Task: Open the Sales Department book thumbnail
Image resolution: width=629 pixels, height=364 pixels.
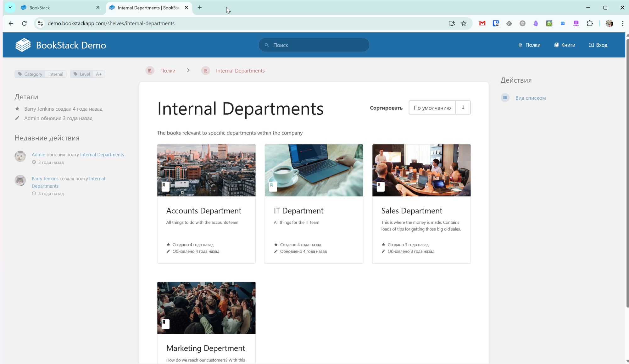Action: [x=421, y=170]
